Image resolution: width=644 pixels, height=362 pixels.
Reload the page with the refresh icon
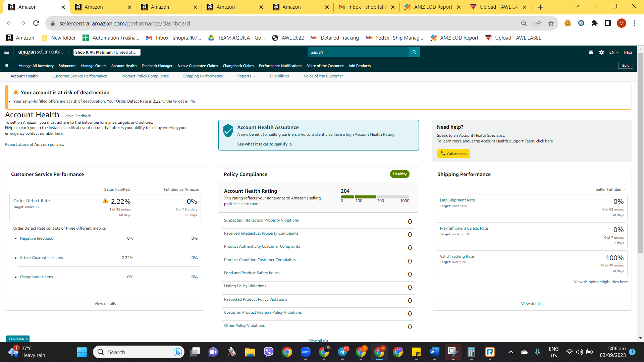tap(36, 23)
